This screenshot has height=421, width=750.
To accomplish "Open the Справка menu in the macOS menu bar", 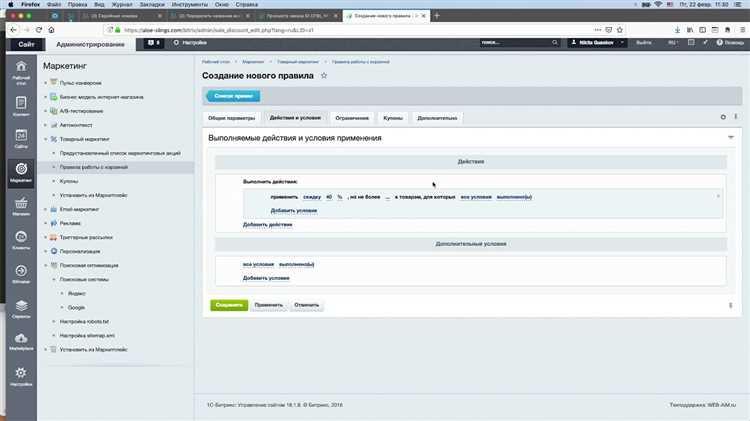I will (246, 4).
